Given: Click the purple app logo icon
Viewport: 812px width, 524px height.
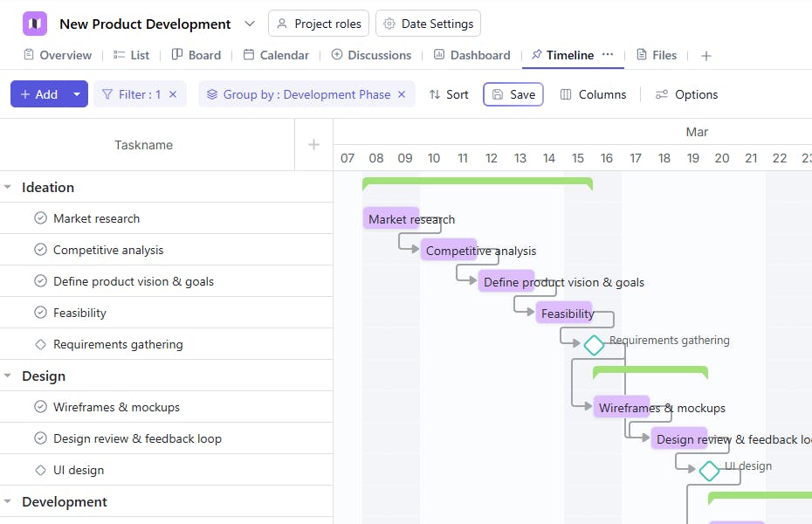Looking at the screenshot, I should click(x=35, y=24).
